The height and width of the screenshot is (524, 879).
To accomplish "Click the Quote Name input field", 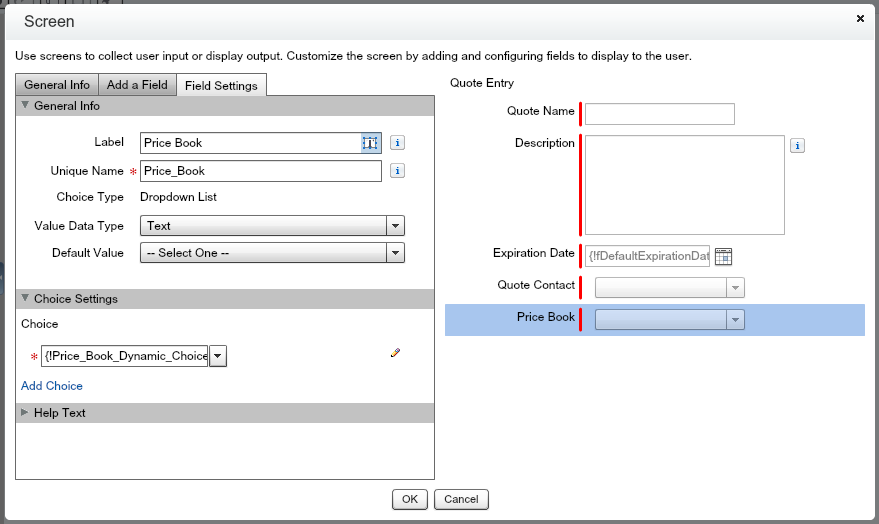I will [x=659, y=114].
